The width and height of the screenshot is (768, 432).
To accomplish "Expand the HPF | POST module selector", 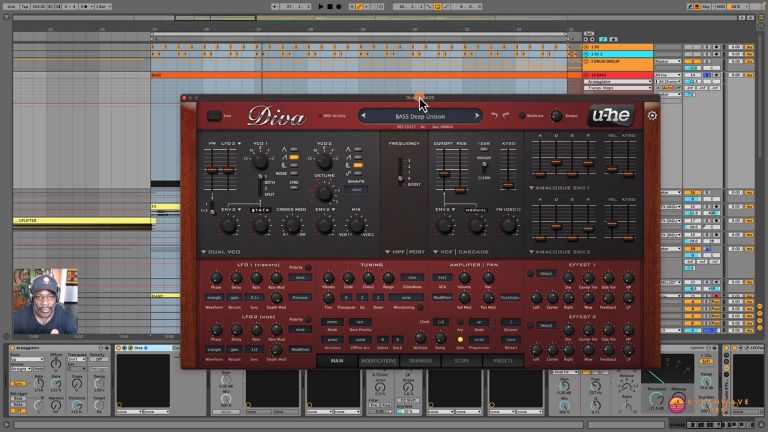I will (405, 252).
